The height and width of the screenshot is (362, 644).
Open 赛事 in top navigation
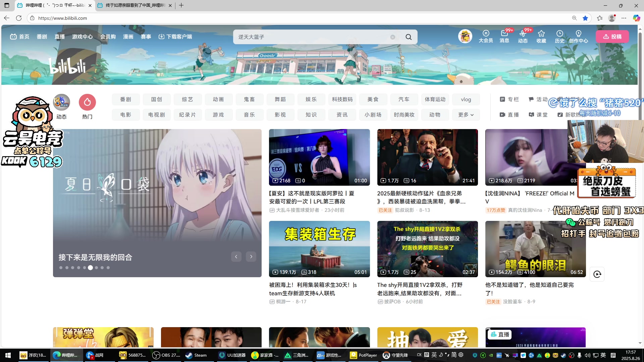coord(146,37)
